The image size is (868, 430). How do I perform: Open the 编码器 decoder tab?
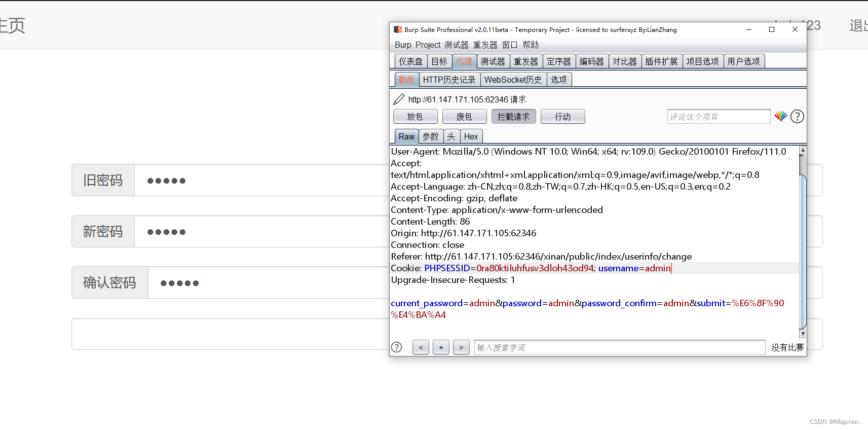(x=592, y=61)
